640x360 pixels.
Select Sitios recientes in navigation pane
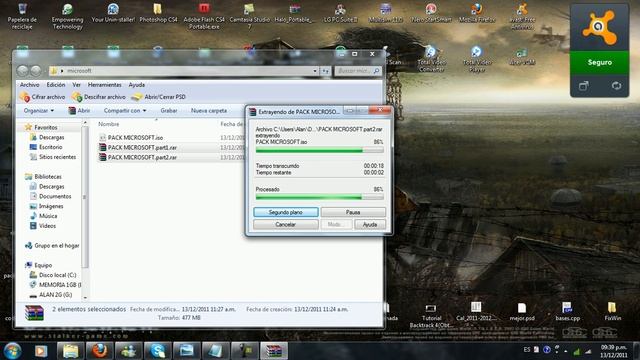[57, 157]
